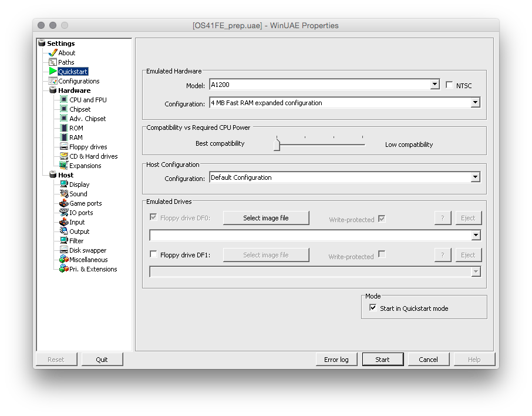Click the Filter monitor icon
532x416 pixels.
64,241
